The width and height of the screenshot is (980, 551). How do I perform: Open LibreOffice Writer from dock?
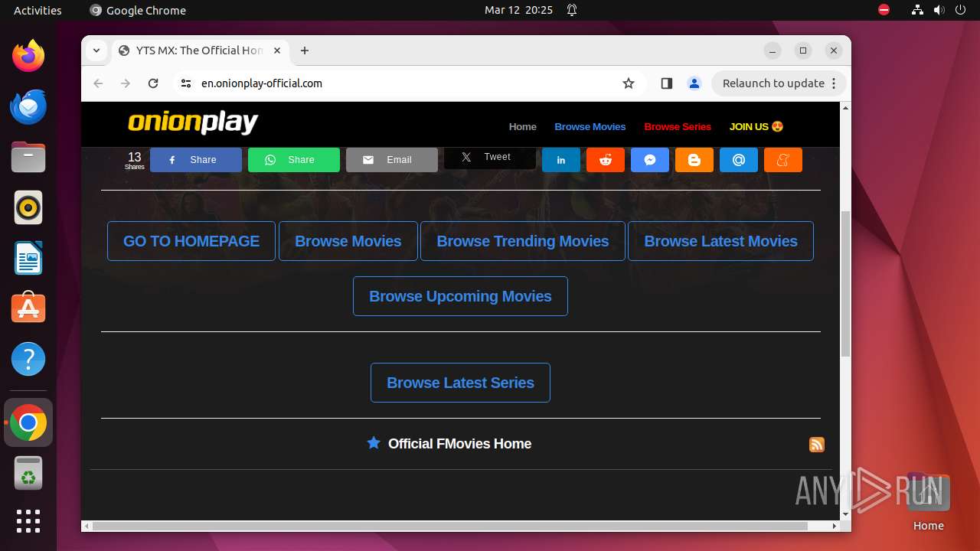point(28,258)
